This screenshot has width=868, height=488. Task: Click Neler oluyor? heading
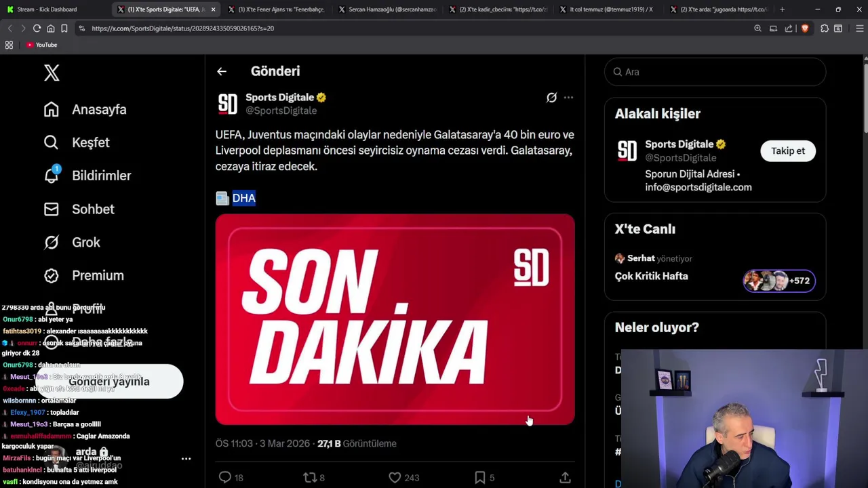click(656, 327)
